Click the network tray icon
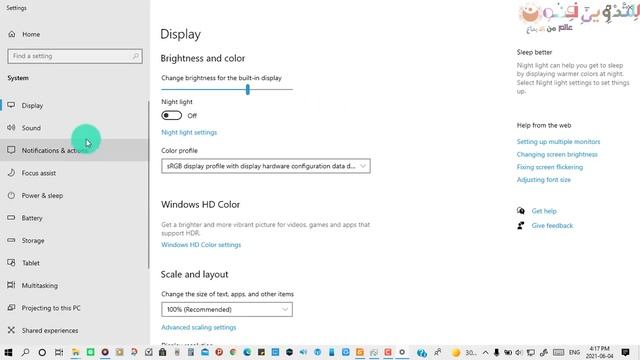The image size is (640, 360). [x=531, y=353]
